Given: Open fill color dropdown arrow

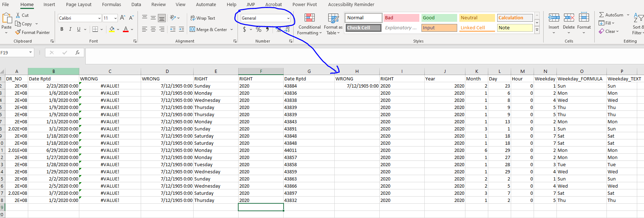Looking at the screenshot, I should [118, 29].
